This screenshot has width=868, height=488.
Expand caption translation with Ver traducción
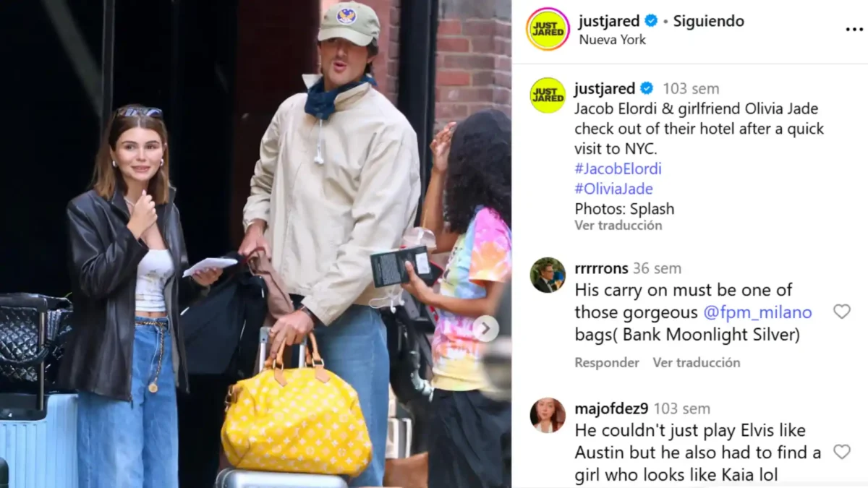click(618, 226)
